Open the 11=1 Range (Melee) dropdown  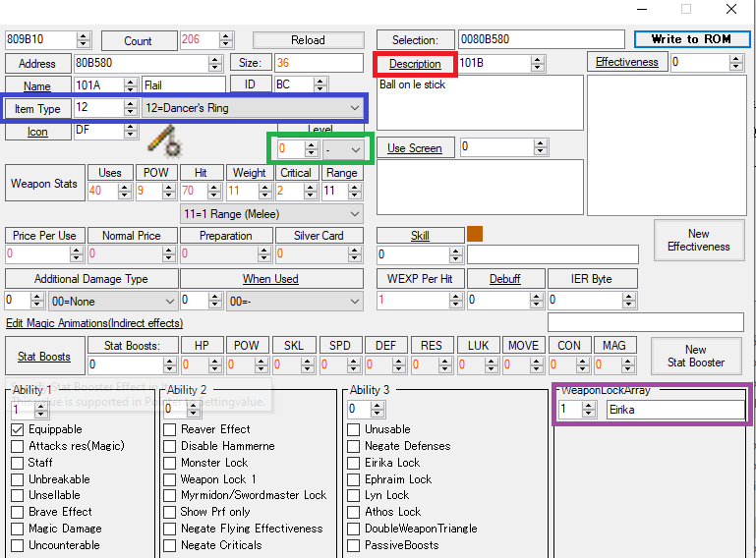tap(354, 213)
